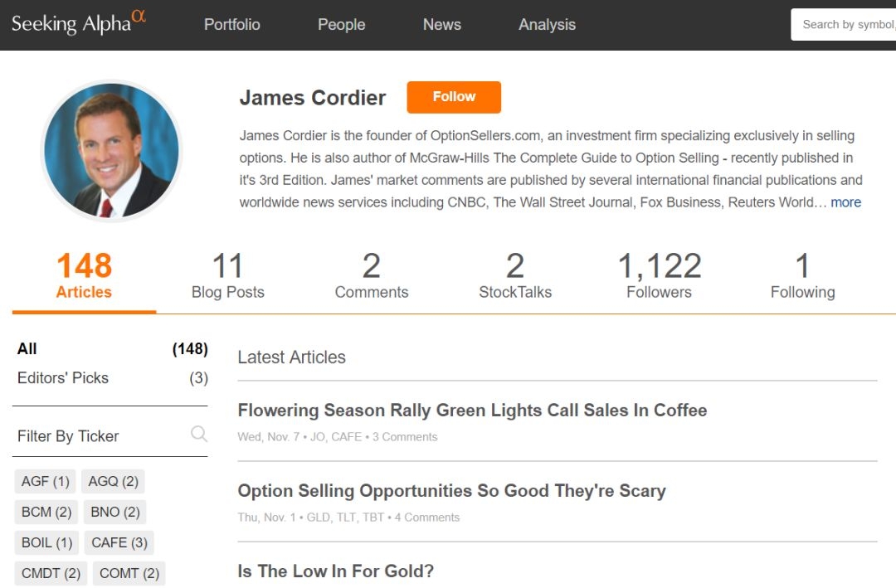This screenshot has height=588, width=896.
Task: Show the Comments tab
Action: [371, 277]
